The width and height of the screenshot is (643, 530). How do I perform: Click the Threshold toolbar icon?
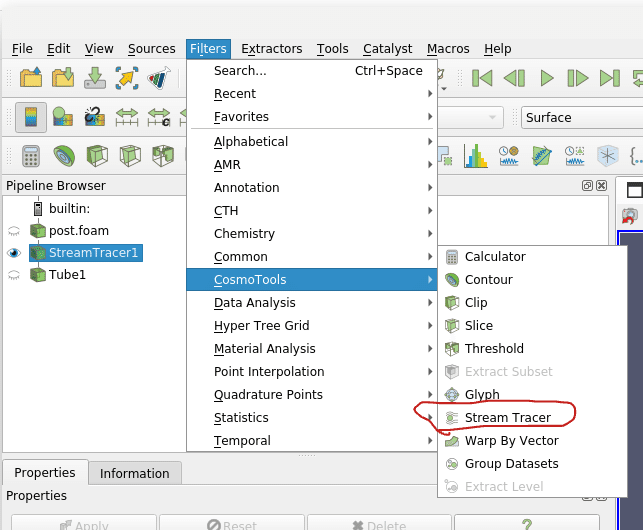pyautogui.click(x=163, y=156)
